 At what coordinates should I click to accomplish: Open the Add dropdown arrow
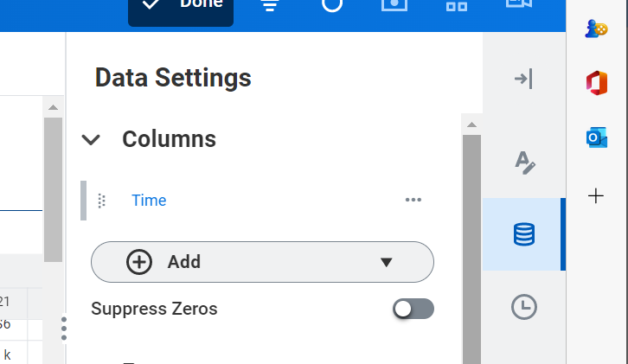387,262
